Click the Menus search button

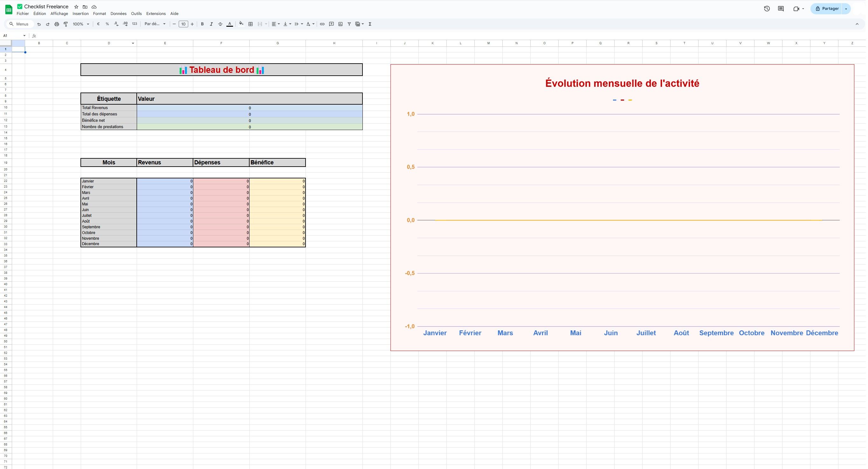[x=19, y=24]
